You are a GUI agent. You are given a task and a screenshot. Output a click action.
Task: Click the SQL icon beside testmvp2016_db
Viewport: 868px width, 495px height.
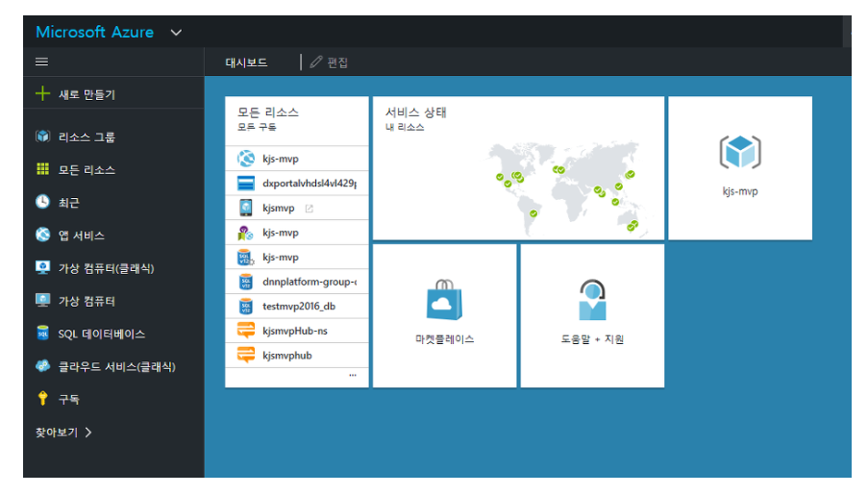pos(246,307)
